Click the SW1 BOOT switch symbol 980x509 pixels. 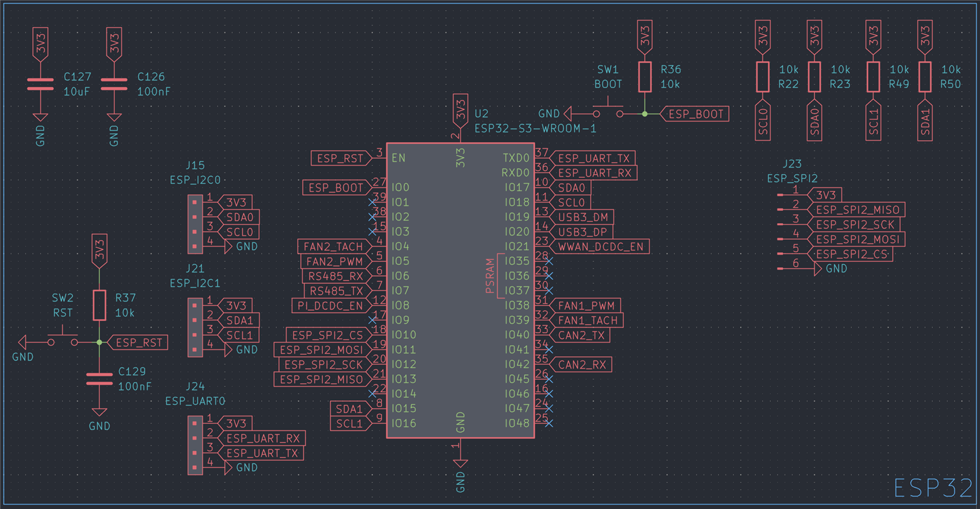(608, 110)
